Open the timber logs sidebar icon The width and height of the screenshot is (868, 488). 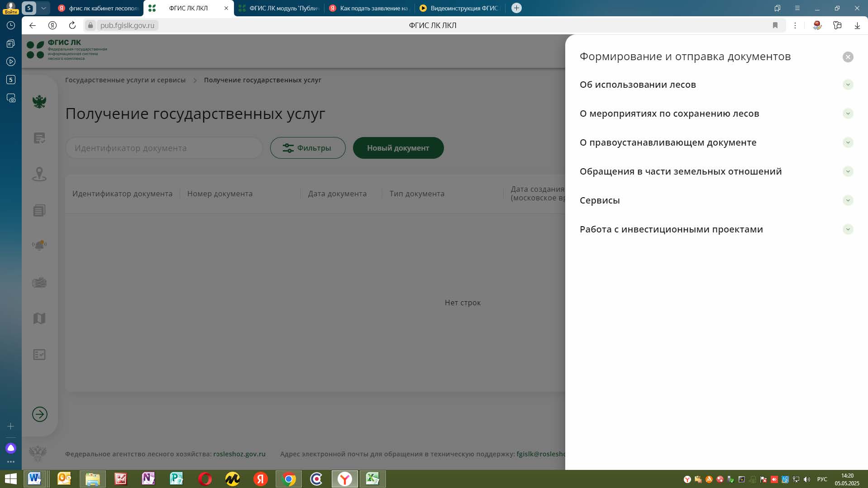(39, 283)
